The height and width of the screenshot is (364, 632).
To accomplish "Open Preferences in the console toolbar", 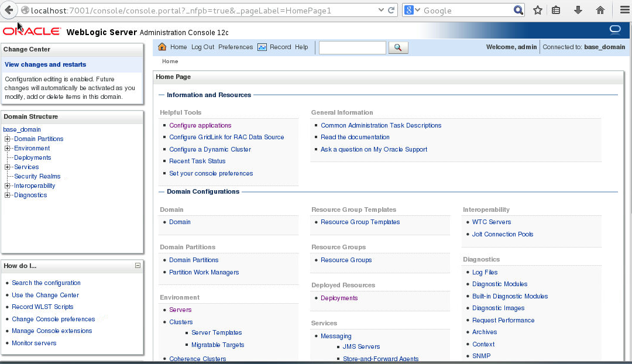I will pyautogui.click(x=235, y=47).
